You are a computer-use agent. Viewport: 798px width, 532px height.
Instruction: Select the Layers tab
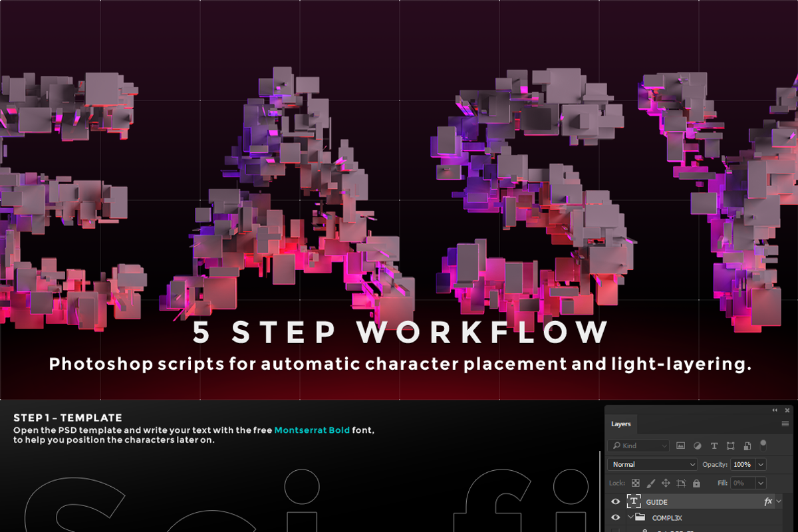(x=621, y=424)
